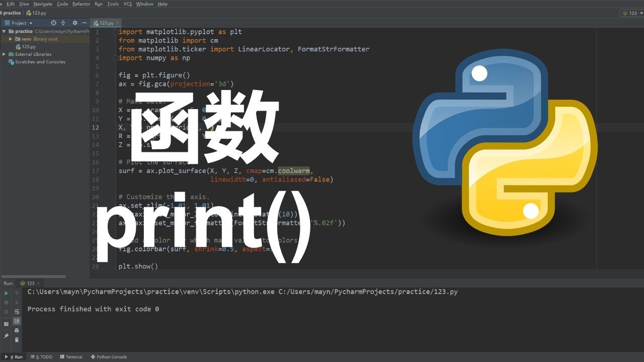The height and width of the screenshot is (362, 644).
Task: Clear console with the trash icon
Action: (17, 340)
